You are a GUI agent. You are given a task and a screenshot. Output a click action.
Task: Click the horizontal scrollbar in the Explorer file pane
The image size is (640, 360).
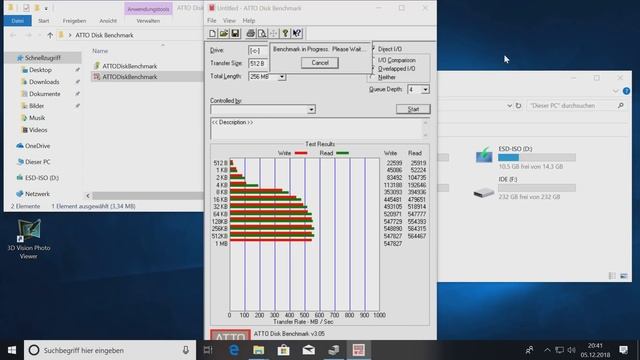148,196
